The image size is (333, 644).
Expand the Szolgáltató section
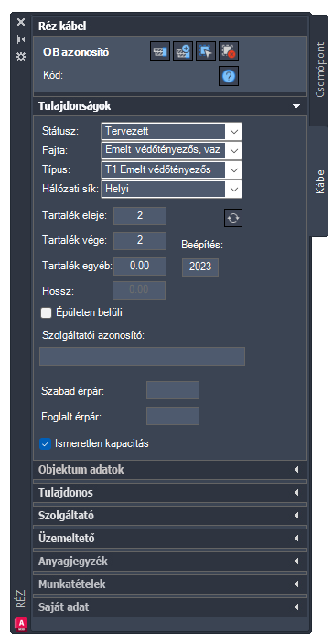tap(170, 516)
